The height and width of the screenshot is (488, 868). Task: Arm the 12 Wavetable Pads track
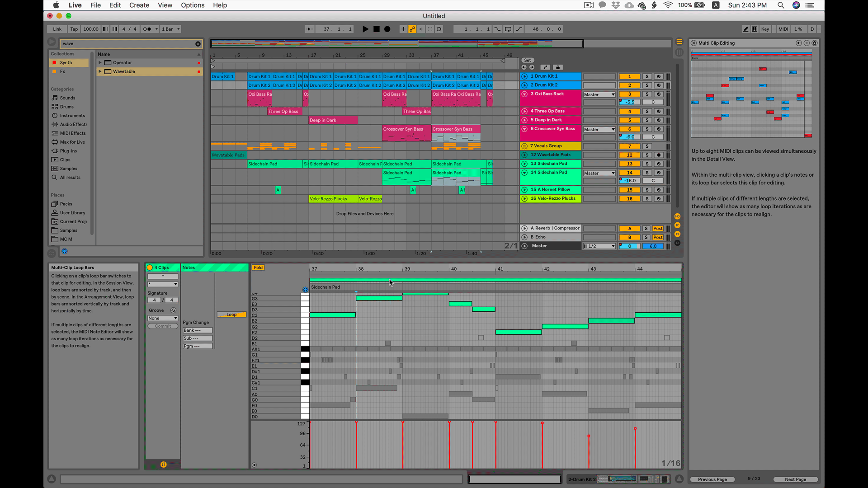point(659,155)
